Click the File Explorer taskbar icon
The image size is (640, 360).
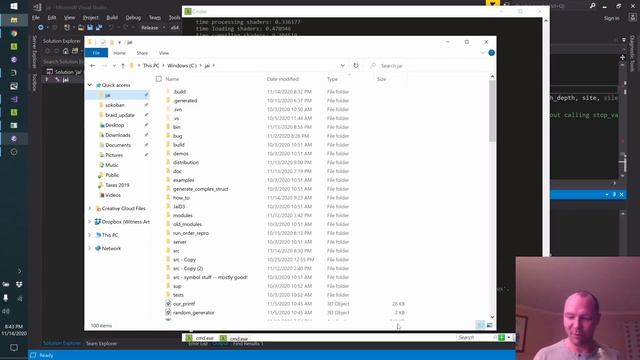[14, 20]
